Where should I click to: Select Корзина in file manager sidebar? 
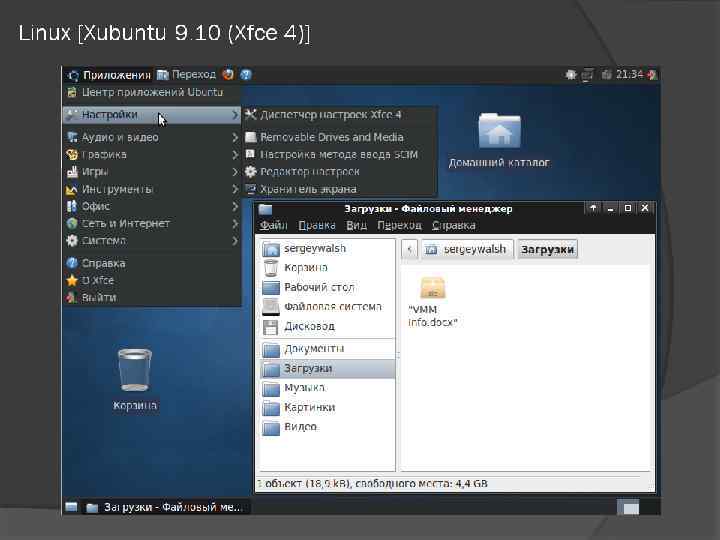click(327, 268)
